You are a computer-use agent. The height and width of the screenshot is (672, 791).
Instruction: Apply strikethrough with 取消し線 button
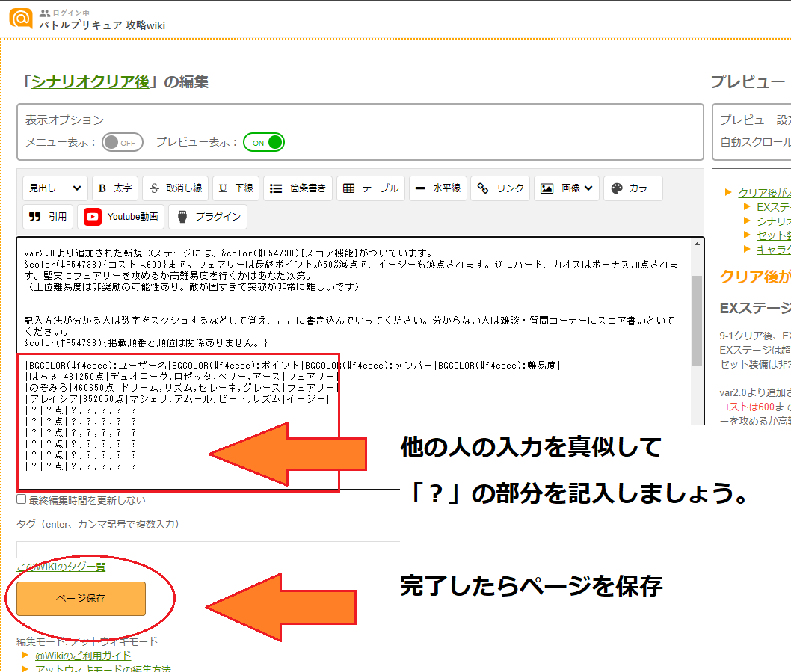coord(175,188)
